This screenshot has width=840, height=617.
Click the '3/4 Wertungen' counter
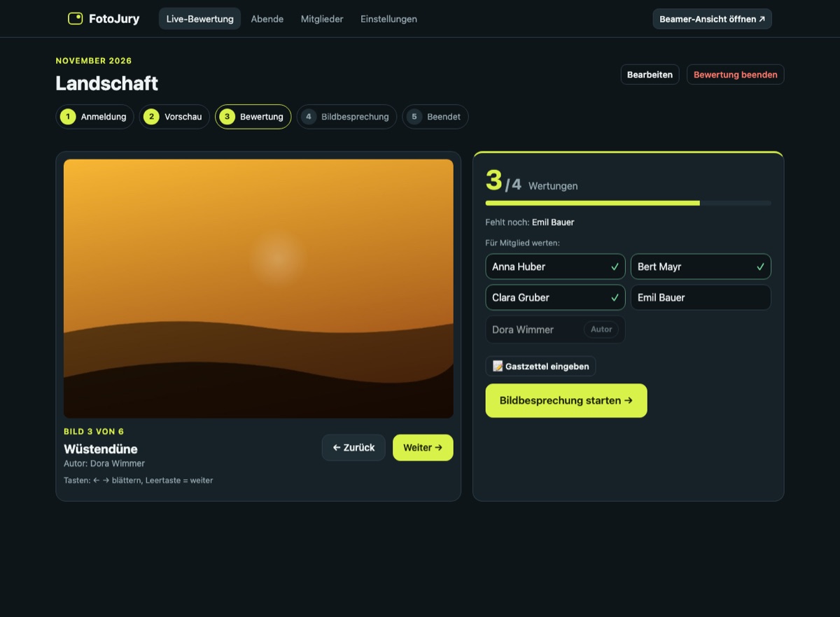click(x=532, y=182)
